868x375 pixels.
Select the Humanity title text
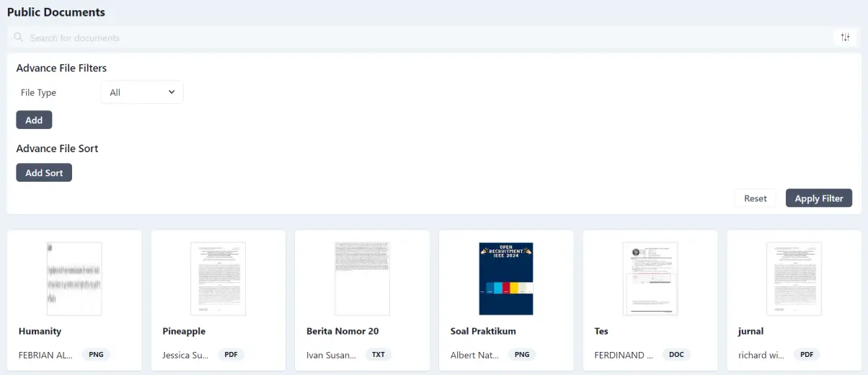click(40, 332)
